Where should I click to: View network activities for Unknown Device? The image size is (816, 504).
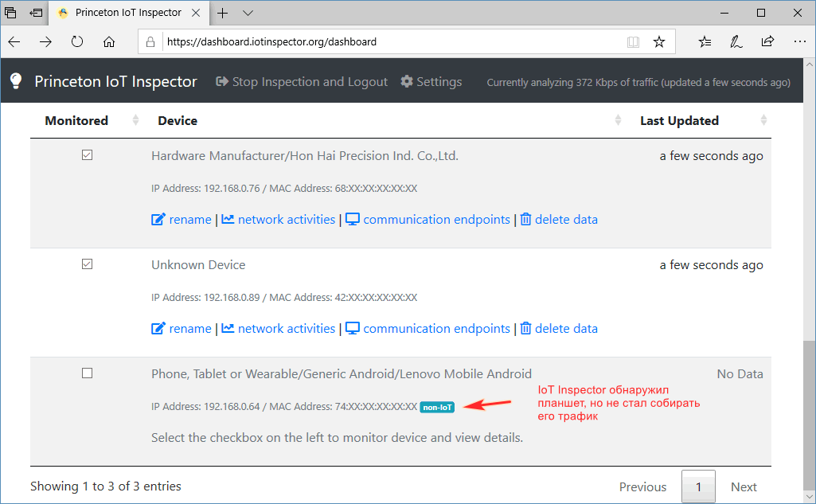[x=279, y=329]
